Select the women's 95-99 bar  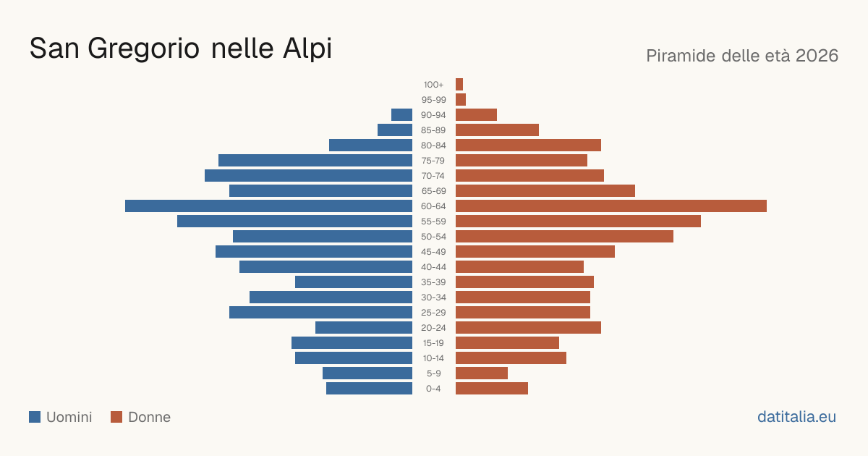click(x=461, y=100)
